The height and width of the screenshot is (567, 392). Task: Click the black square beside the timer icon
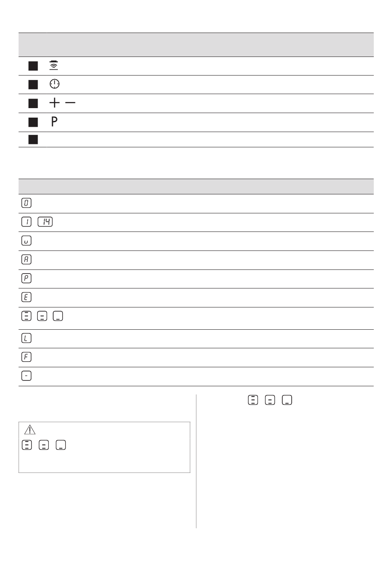(33, 85)
